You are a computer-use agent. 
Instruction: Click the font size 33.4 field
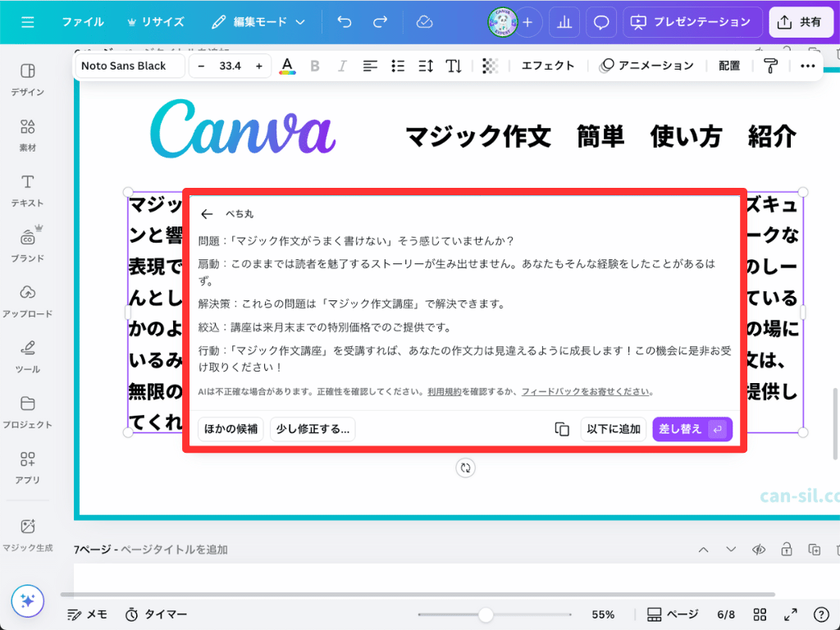pos(230,66)
